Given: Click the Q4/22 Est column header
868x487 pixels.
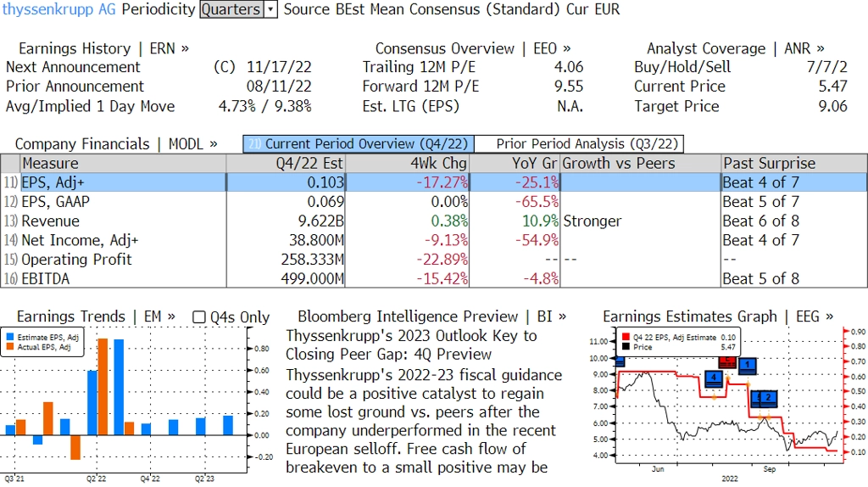Looking at the screenshot, I should click(x=286, y=164).
